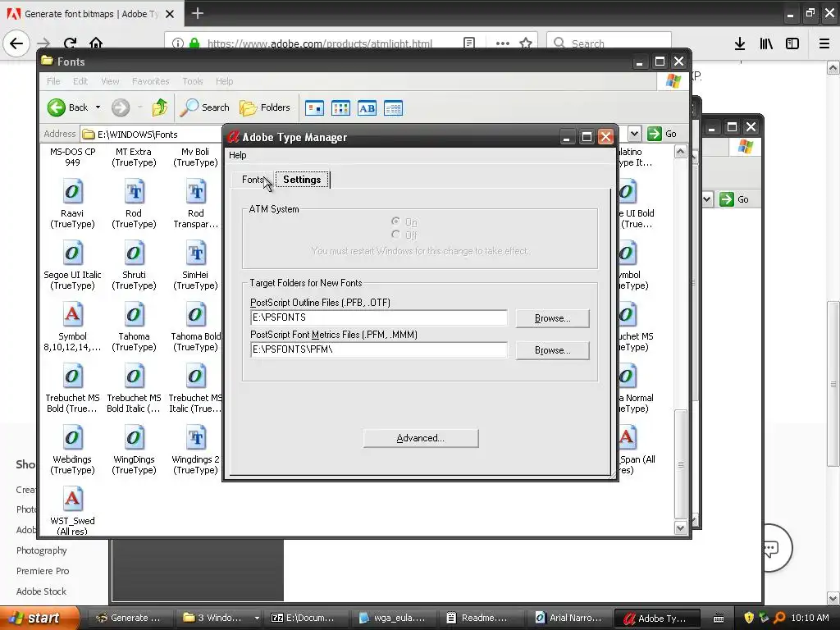Click the Fonts window scroll up arrow
Screen dimensions: 840x630
680,152
